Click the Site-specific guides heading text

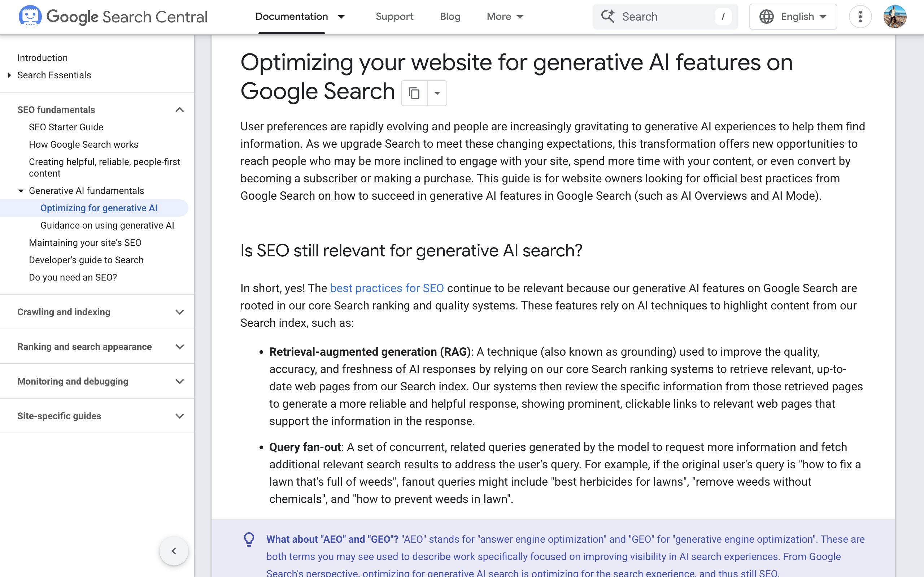pyautogui.click(x=59, y=416)
